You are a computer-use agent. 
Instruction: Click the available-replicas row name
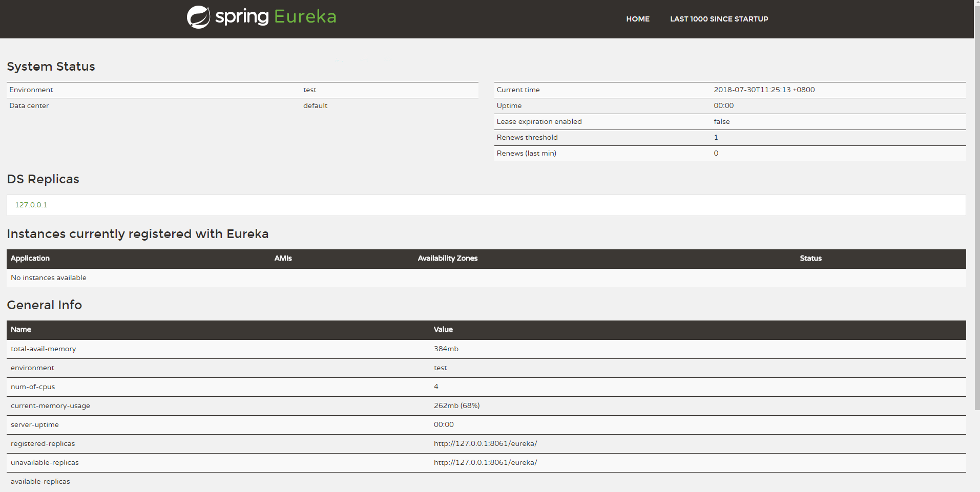(x=40, y=482)
